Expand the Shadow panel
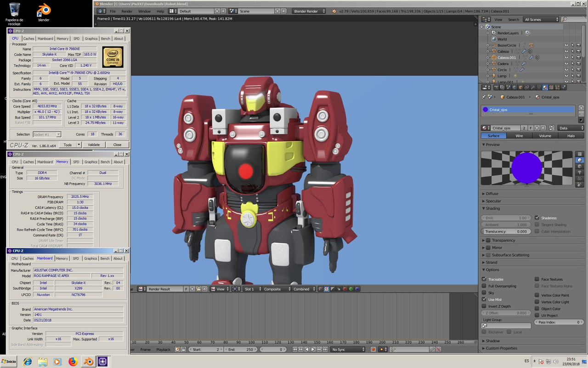588x368 pixels. 484,341
